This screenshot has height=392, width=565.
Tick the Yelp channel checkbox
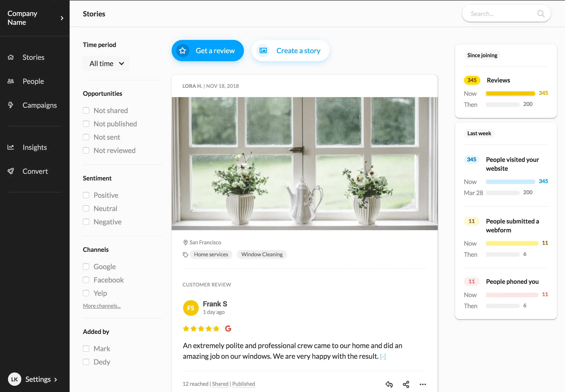(x=86, y=293)
